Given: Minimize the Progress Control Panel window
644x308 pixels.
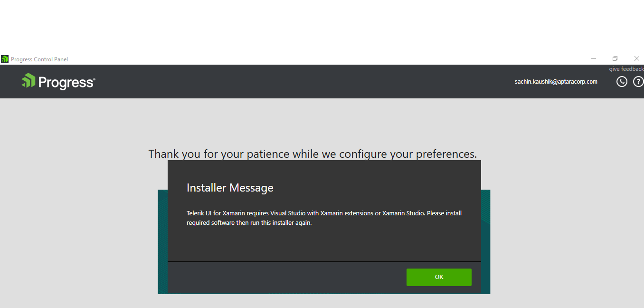Looking at the screenshot, I should click(594, 58).
